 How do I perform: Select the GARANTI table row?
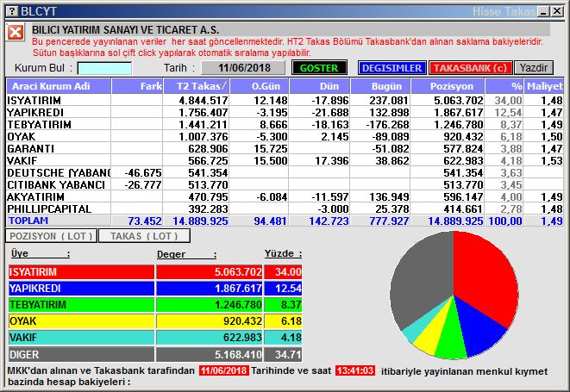tap(285, 148)
